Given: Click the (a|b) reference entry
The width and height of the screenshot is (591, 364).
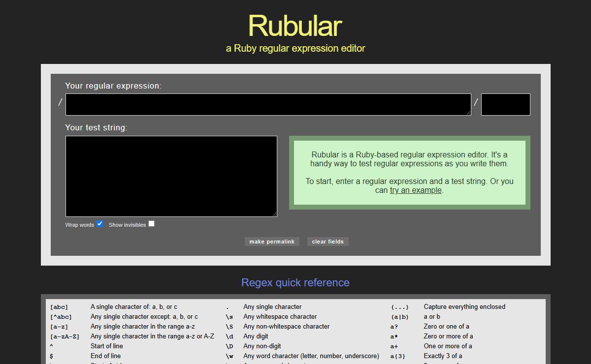Looking at the screenshot, I should pos(399,317).
